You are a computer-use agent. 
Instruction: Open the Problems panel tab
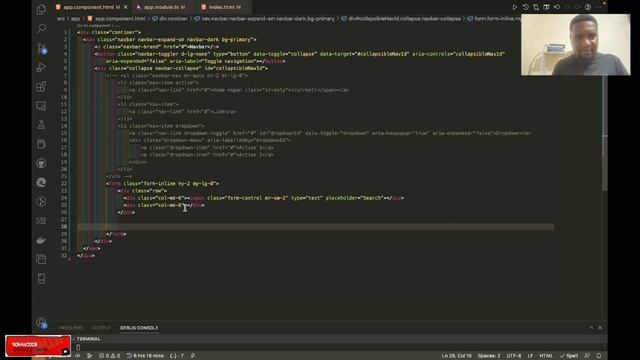71,328
